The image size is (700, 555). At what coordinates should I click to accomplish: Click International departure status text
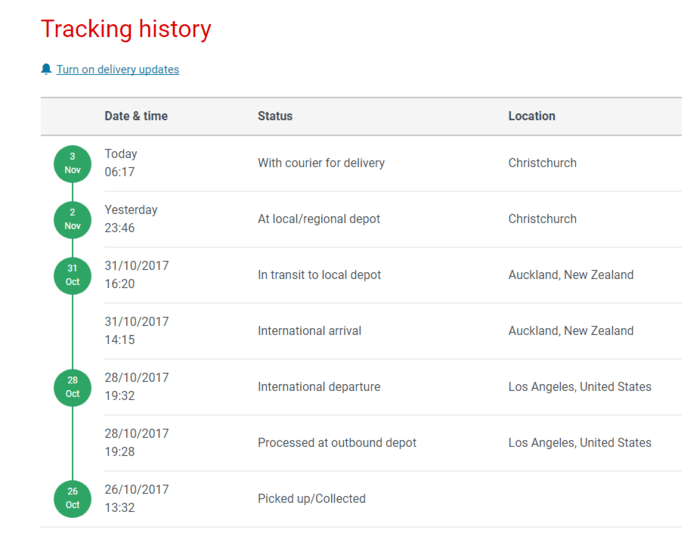point(319,387)
